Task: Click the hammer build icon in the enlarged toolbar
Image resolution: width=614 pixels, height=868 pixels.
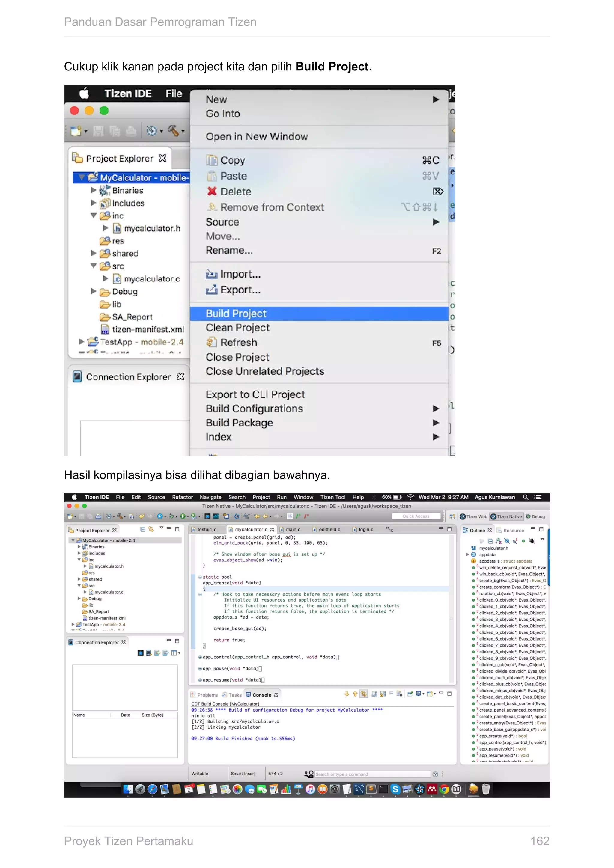Action: tap(174, 130)
